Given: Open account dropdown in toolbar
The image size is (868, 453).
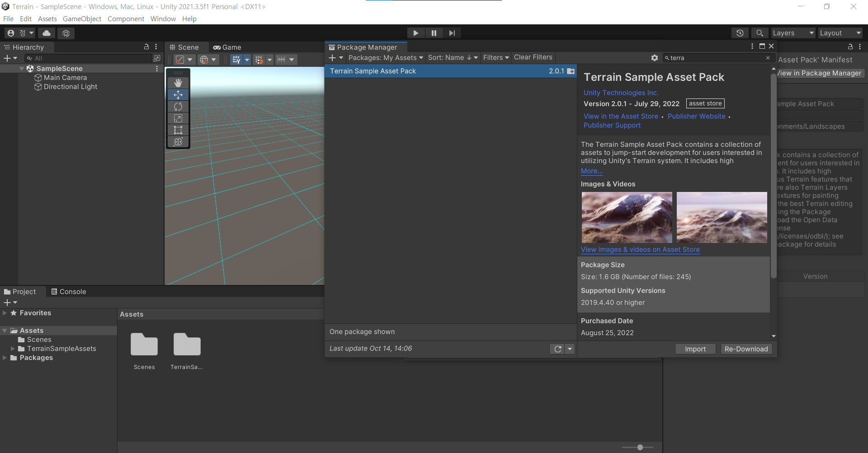Looking at the screenshot, I should [x=20, y=33].
